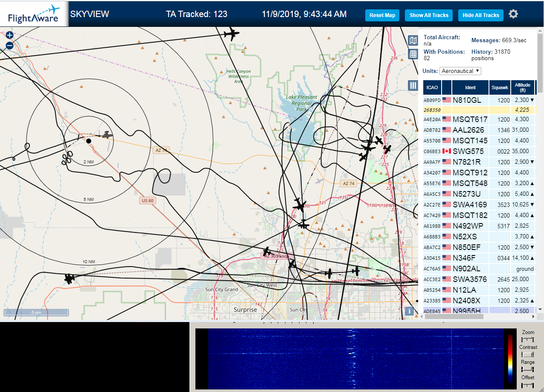Adjust the waterfall Zoom slider

pyautogui.click(x=528, y=340)
